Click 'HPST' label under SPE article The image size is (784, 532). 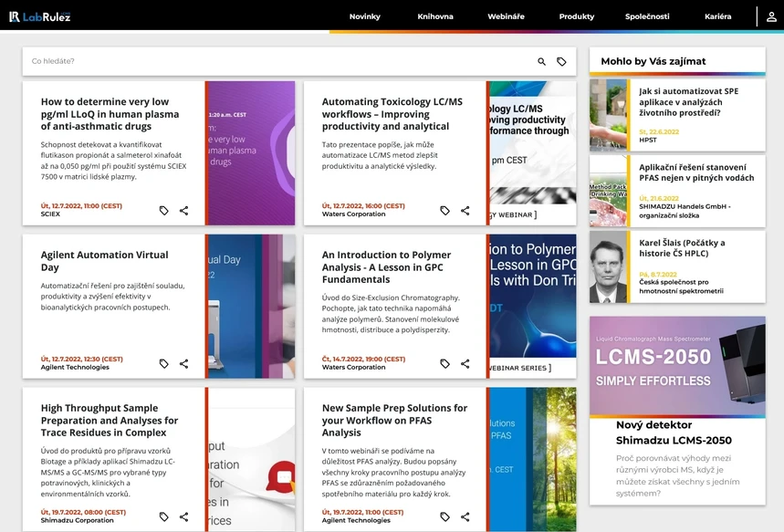click(x=647, y=140)
